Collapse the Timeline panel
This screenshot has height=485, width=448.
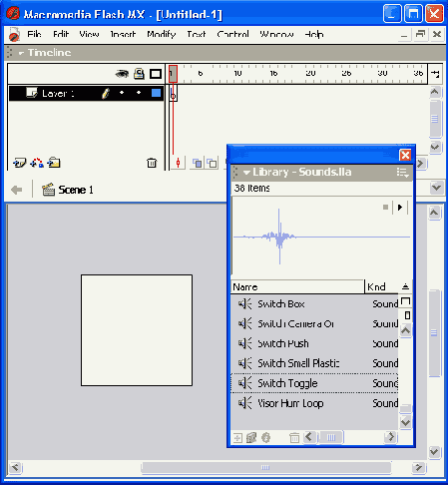[21, 53]
